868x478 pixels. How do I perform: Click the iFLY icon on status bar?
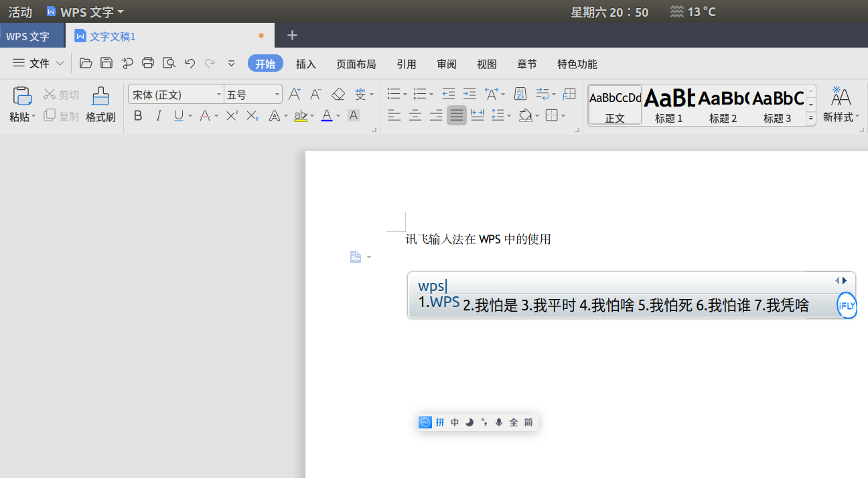coord(425,422)
